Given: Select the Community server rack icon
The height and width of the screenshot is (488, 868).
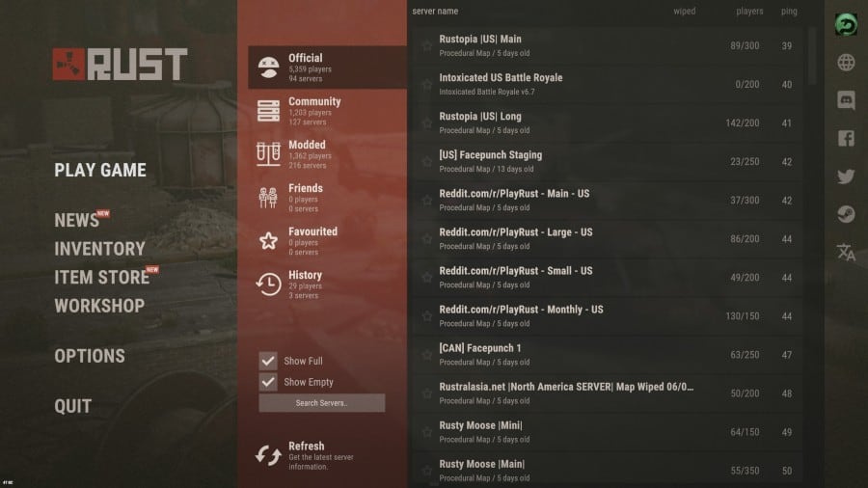Looking at the screenshot, I should [268, 111].
